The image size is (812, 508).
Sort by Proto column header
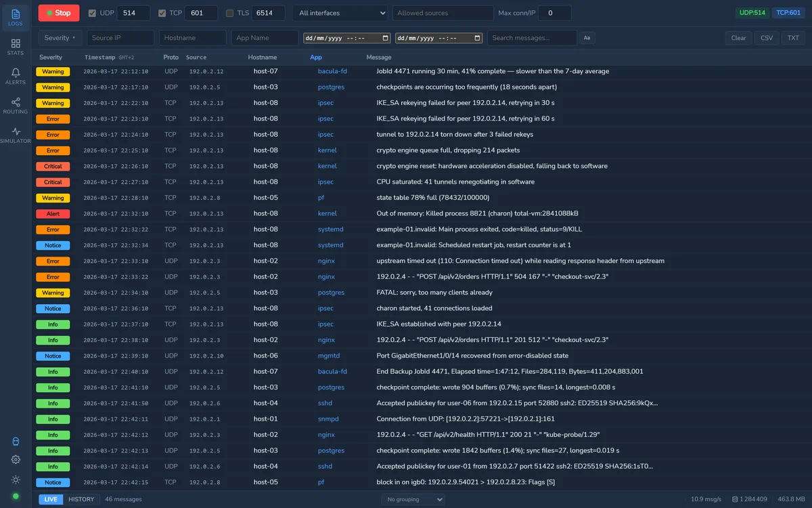pos(171,58)
